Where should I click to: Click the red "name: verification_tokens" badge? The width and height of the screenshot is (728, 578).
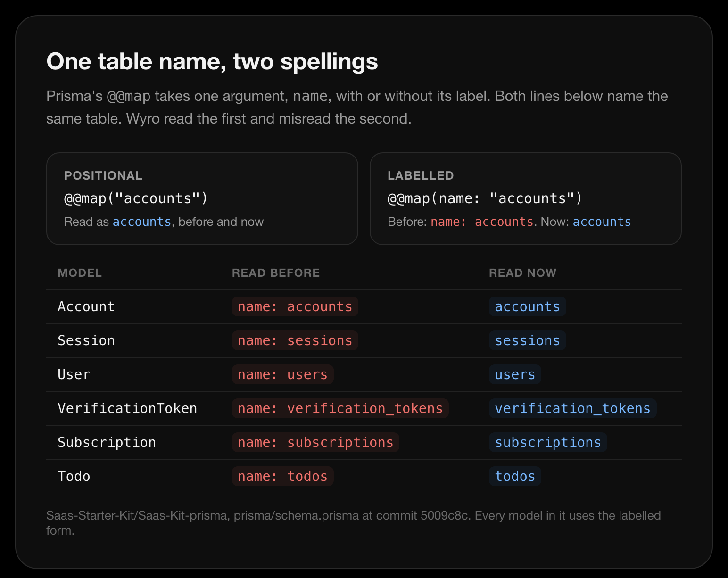[340, 408]
